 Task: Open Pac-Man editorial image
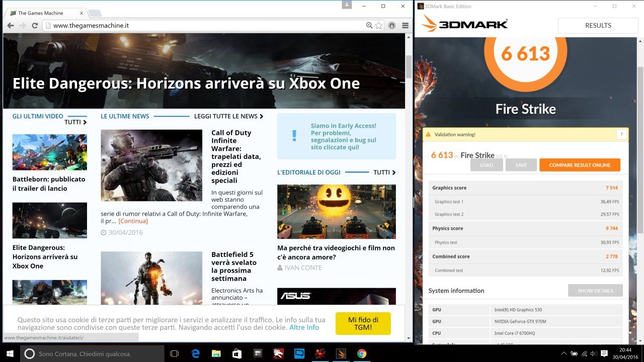coord(337,212)
